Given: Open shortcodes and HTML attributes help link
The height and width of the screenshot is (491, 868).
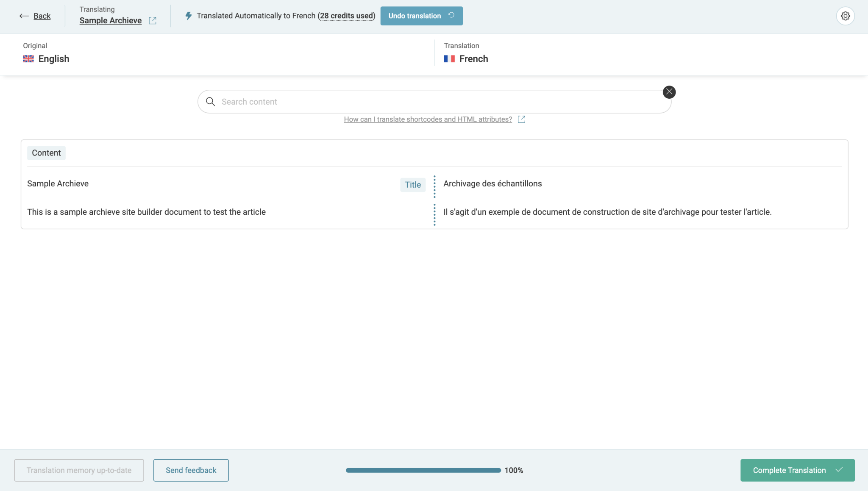Looking at the screenshot, I should pos(428,119).
